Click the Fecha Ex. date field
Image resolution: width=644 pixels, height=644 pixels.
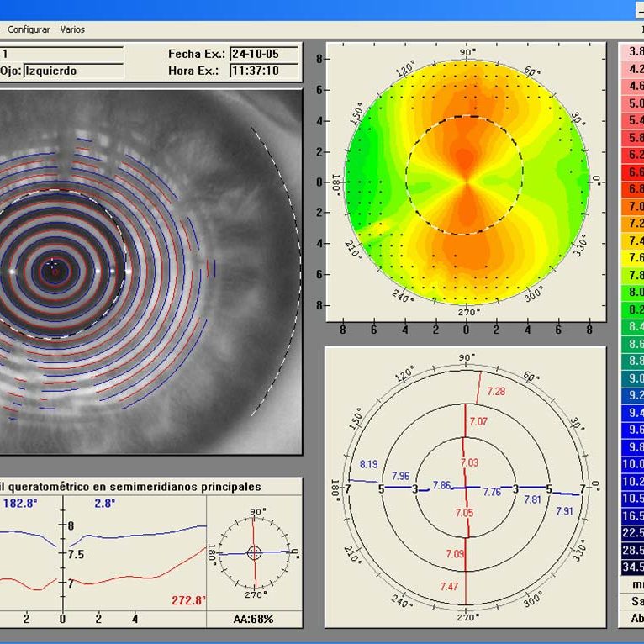click(264, 54)
